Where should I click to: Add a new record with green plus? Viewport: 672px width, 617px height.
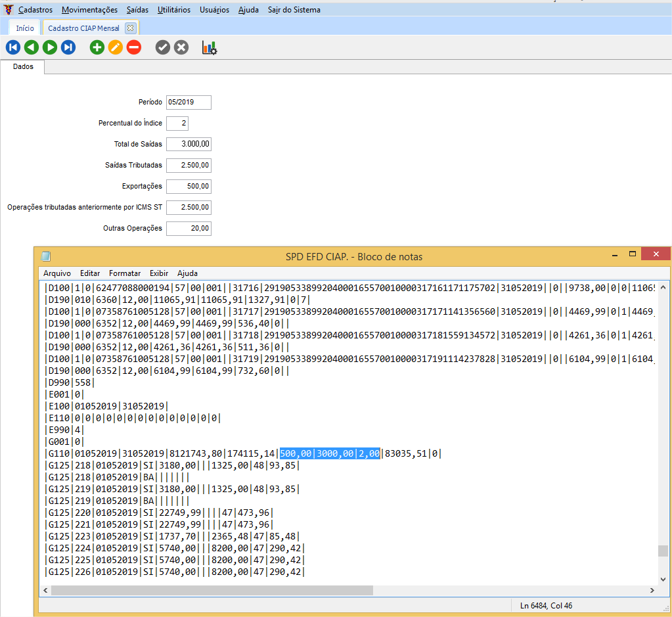97,47
